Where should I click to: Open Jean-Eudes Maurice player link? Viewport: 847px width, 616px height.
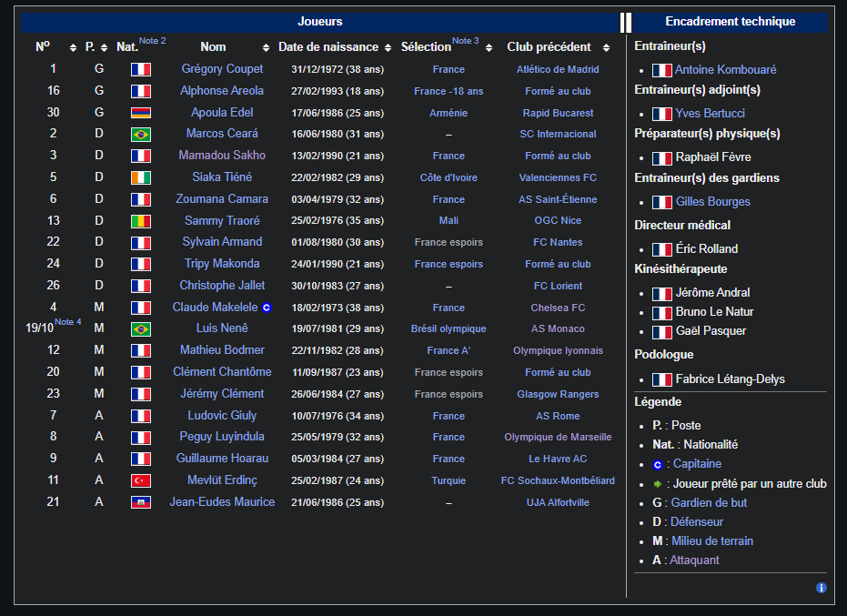point(222,502)
